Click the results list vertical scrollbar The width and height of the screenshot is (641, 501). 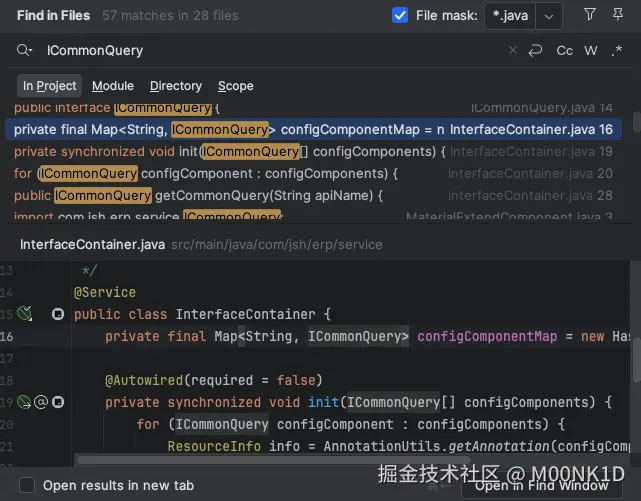pyautogui.click(x=637, y=122)
